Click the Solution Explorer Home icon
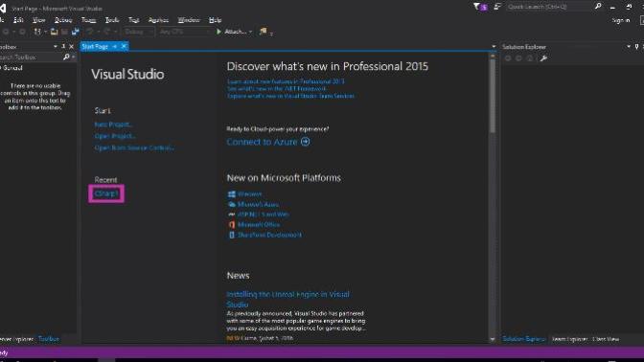This screenshot has width=644, height=362. tap(530, 58)
